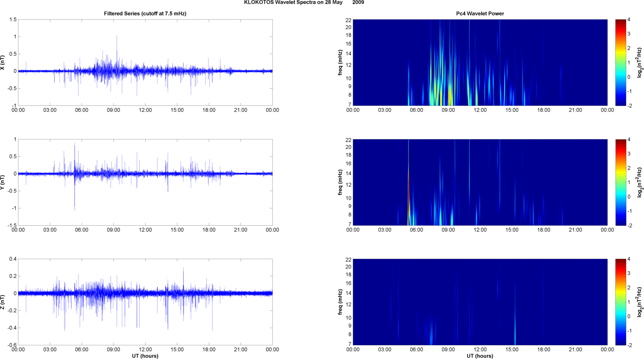Click the "18:00" tick below the bottom spectrogram
This screenshot has height=359, width=644.
[x=544, y=349]
